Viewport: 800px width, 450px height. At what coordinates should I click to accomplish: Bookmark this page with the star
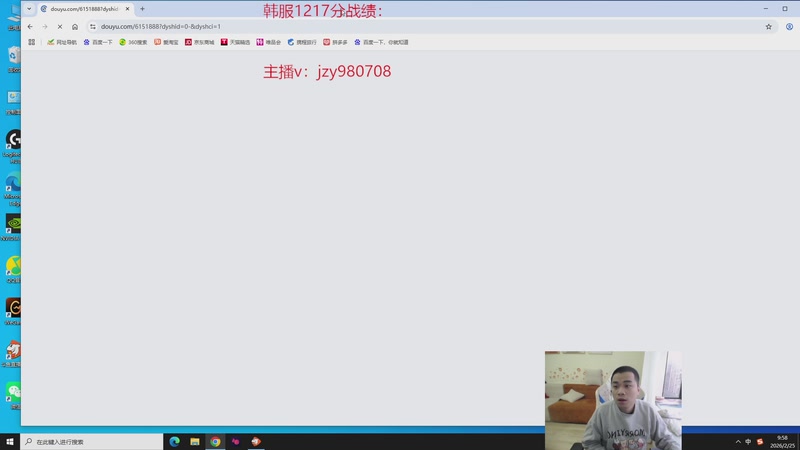tap(768, 26)
